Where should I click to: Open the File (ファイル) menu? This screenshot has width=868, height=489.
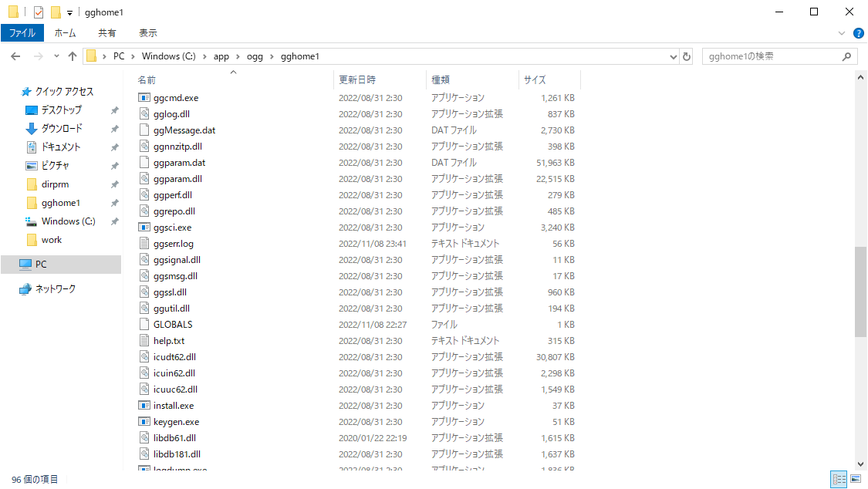(x=22, y=33)
